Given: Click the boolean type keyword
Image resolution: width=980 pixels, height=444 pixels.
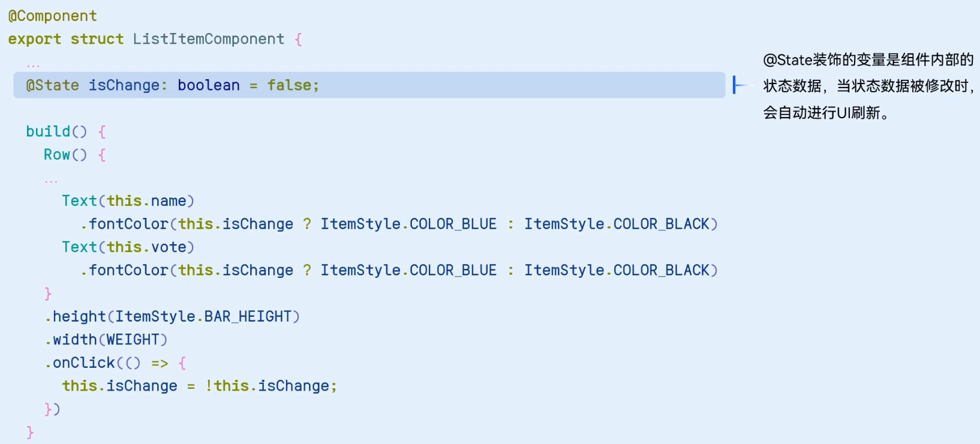Looking at the screenshot, I should click(x=208, y=85).
